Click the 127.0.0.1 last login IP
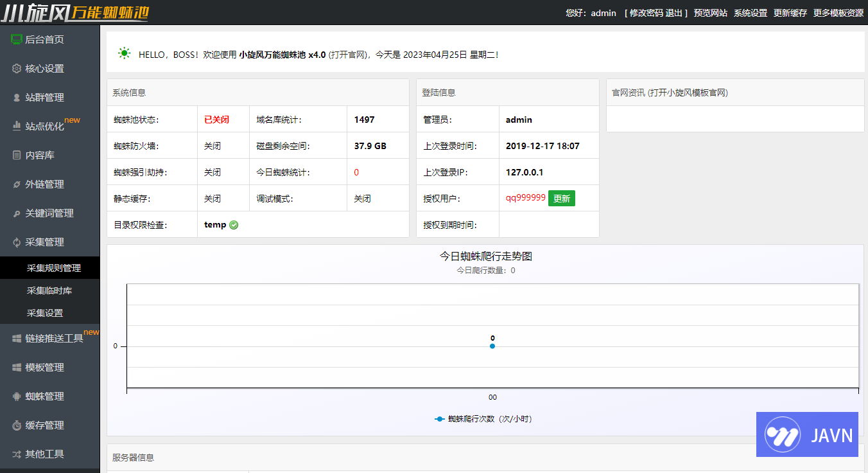The height and width of the screenshot is (473, 868). (x=525, y=172)
